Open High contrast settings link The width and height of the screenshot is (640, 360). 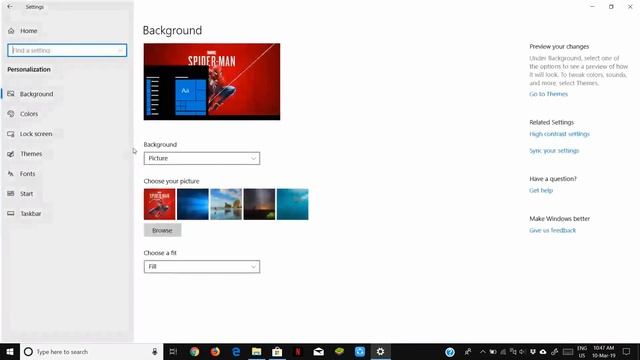(560, 134)
